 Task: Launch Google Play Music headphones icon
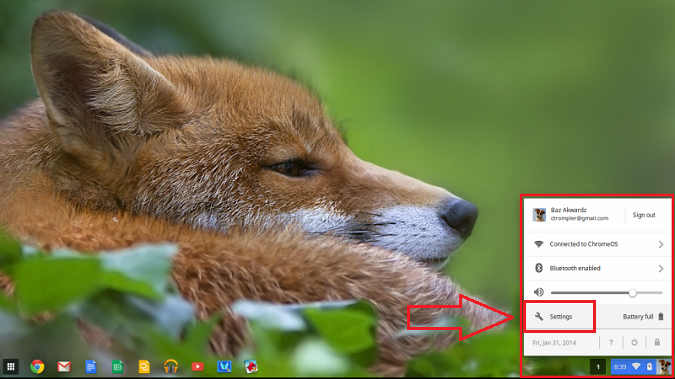(171, 367)
